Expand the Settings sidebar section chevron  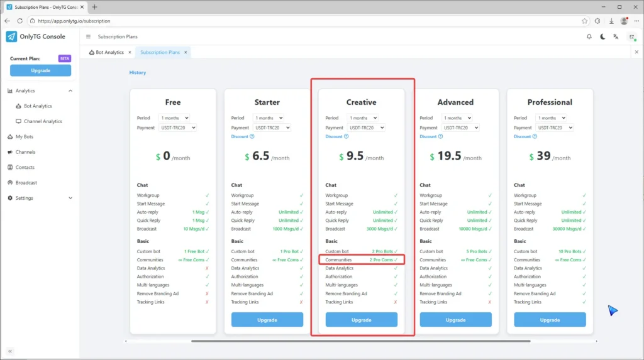click(x=70, y=198)
